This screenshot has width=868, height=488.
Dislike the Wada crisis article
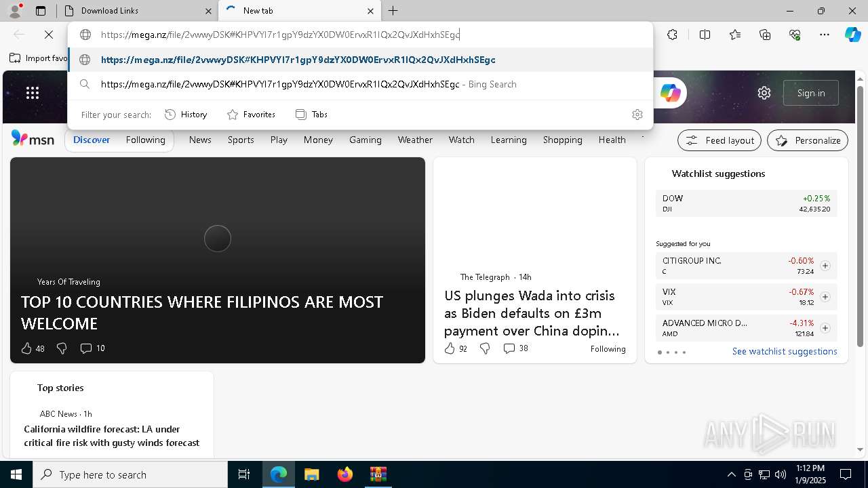click(x=485, y=348)
